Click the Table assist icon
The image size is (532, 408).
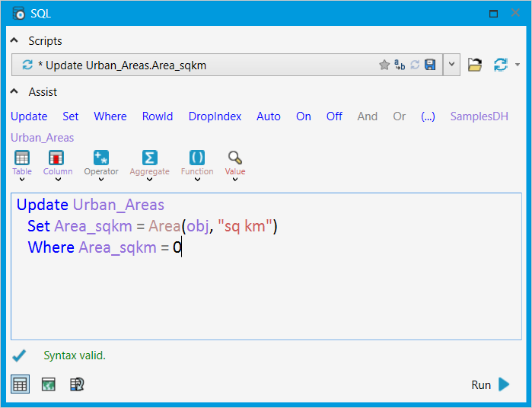click(22, 158)
